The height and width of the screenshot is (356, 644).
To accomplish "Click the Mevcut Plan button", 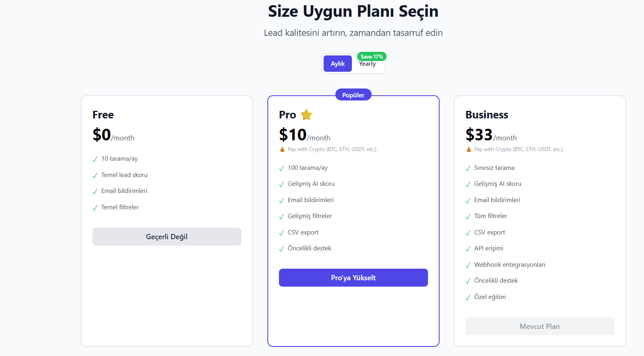I will [x=540, y=326].
